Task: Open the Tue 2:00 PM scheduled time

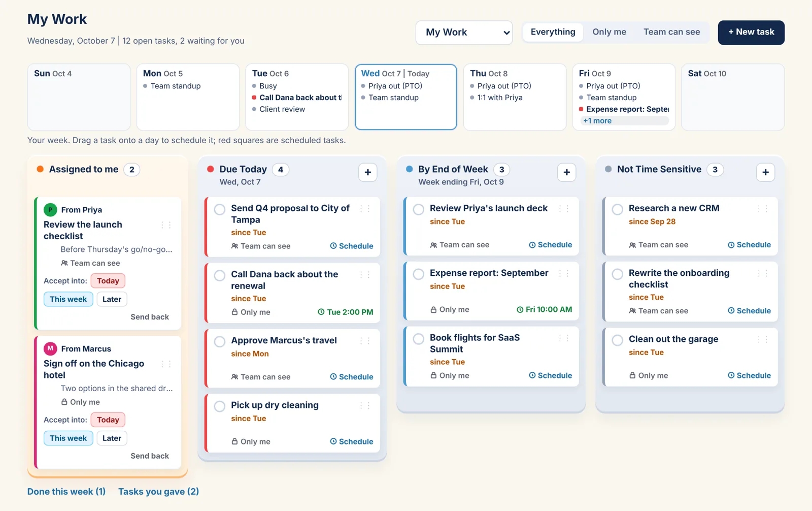Action: point(346,312)
